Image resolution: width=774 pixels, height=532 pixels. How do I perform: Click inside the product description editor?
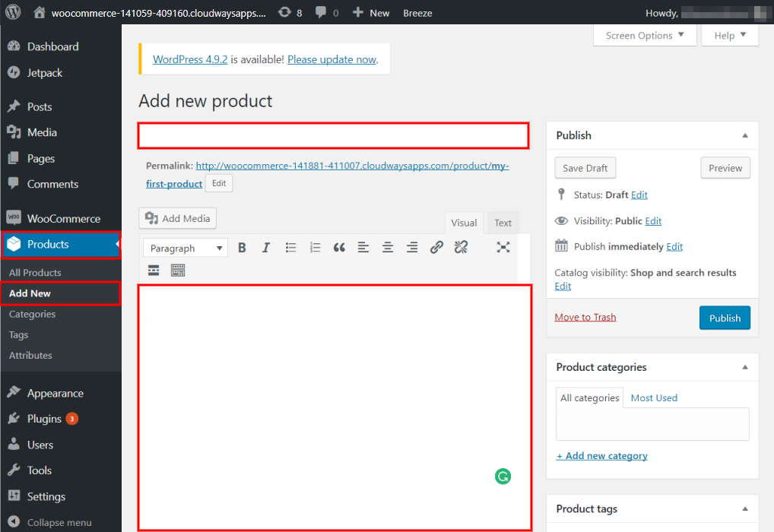pos(335,407)
